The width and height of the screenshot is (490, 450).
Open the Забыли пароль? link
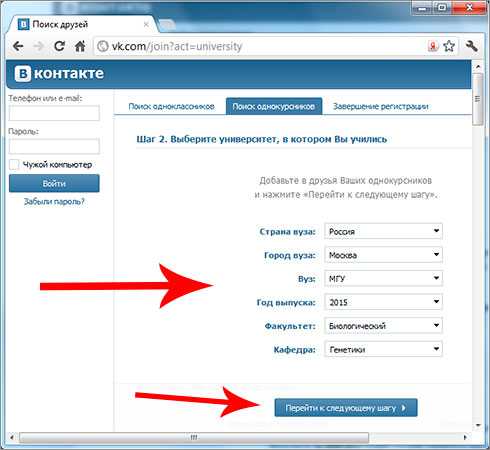tap(54, 202)
